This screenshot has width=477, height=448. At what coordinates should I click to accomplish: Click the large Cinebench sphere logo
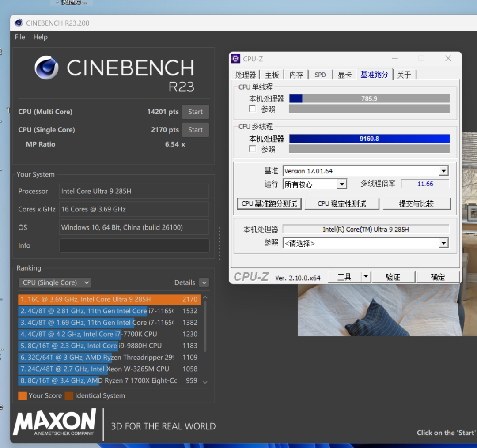[46, 68]
